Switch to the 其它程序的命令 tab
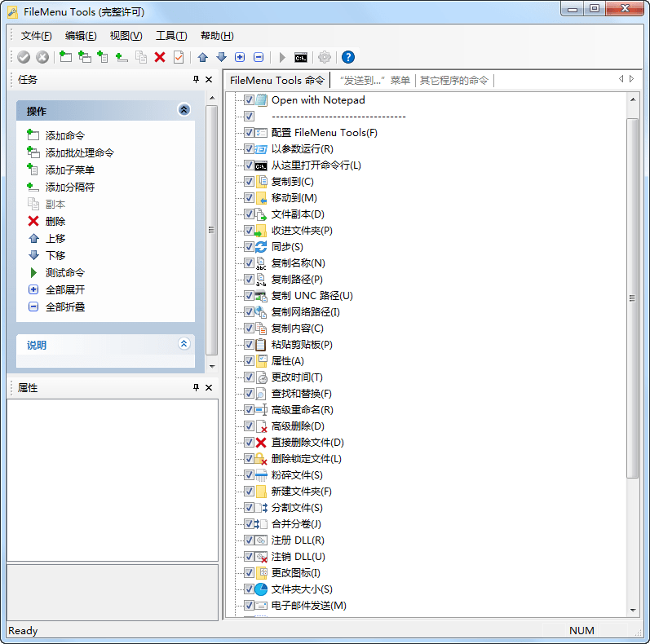 point(454,81)
